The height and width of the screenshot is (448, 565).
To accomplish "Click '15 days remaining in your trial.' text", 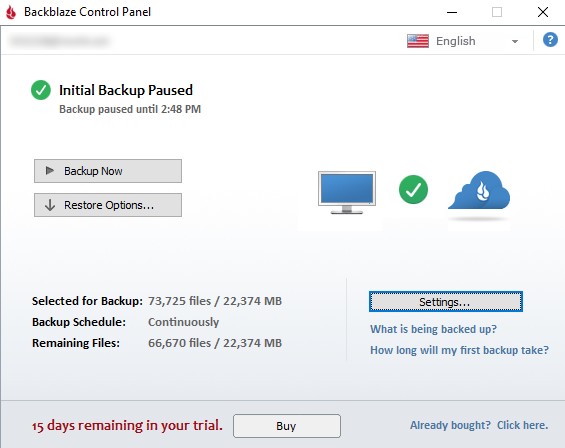I will coord(127,426).
